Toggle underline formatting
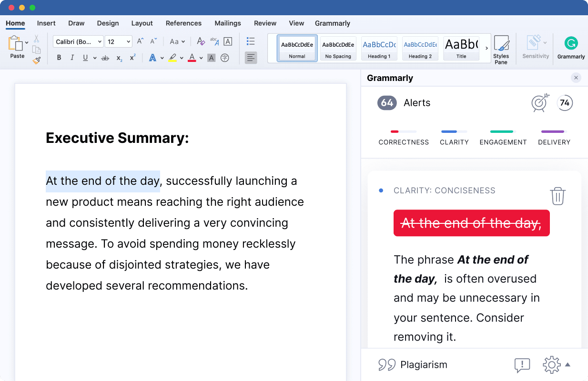588x381 pixels. pyautogui.click(x=85, y=58)
